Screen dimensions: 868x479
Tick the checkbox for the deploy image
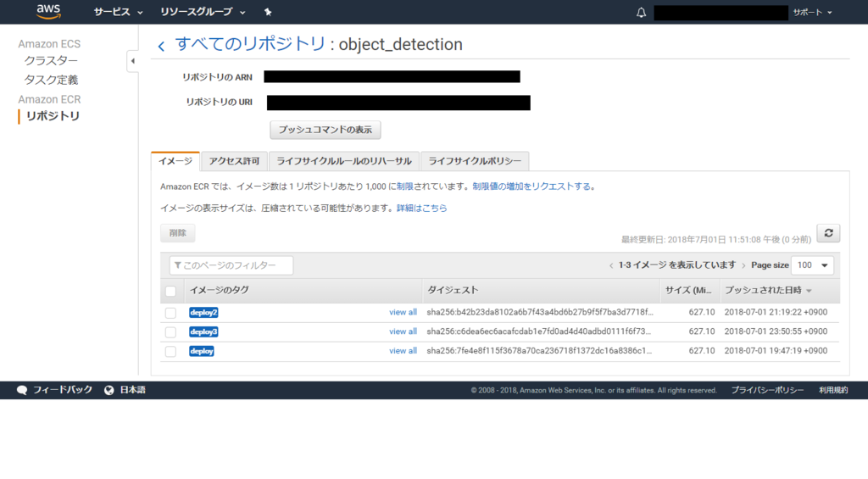170,352
